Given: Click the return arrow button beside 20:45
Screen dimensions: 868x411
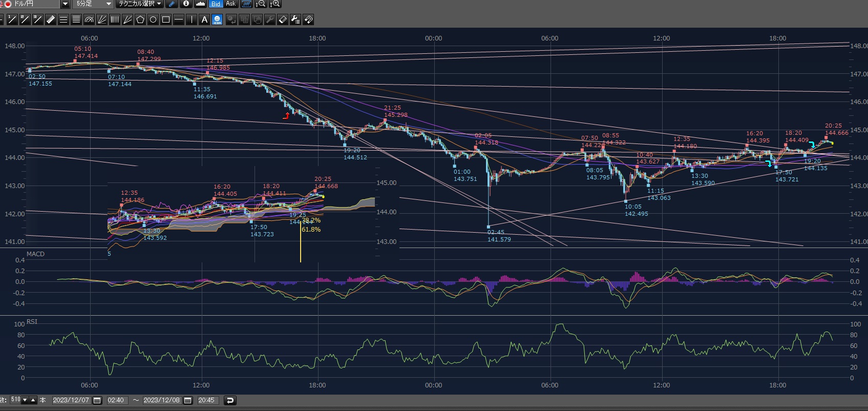Looking at the screenshot, I should point(230,400).
